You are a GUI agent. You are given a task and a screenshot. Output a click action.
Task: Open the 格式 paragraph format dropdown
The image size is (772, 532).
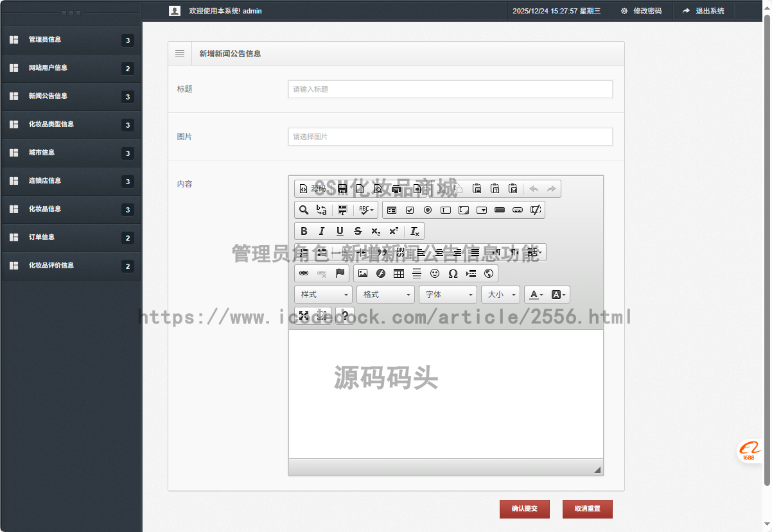385,295
